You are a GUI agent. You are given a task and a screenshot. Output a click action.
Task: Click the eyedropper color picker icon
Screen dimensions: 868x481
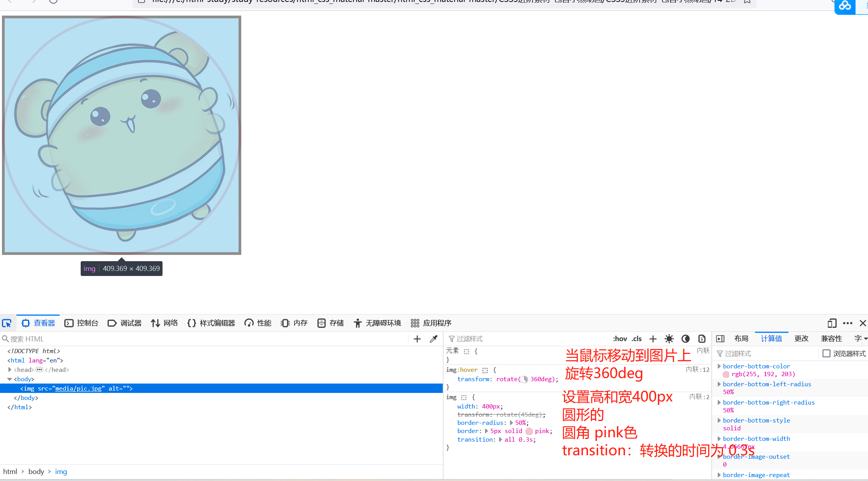[x=433, y=339]
